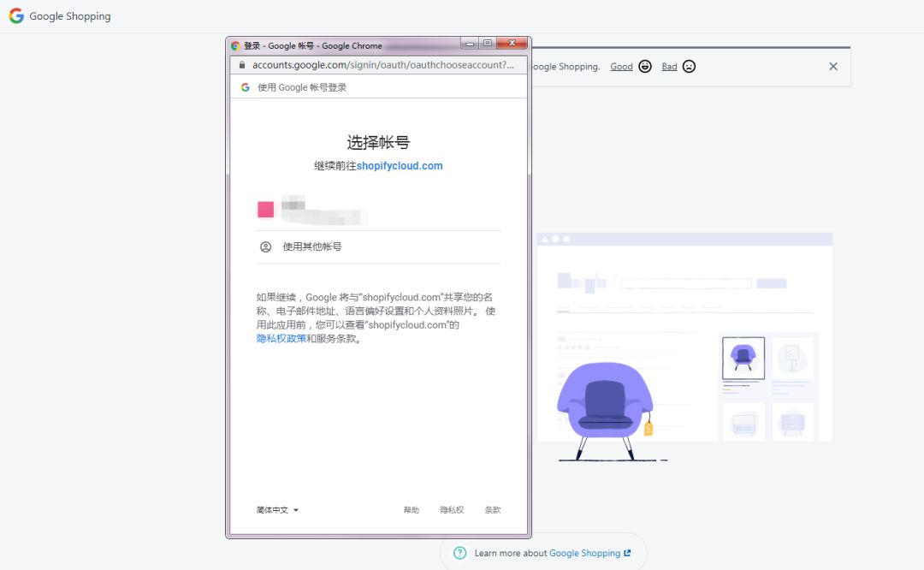Click the sad face Bad feedback icon
This screenshot has width=924, height=570.
click(689, 66)
